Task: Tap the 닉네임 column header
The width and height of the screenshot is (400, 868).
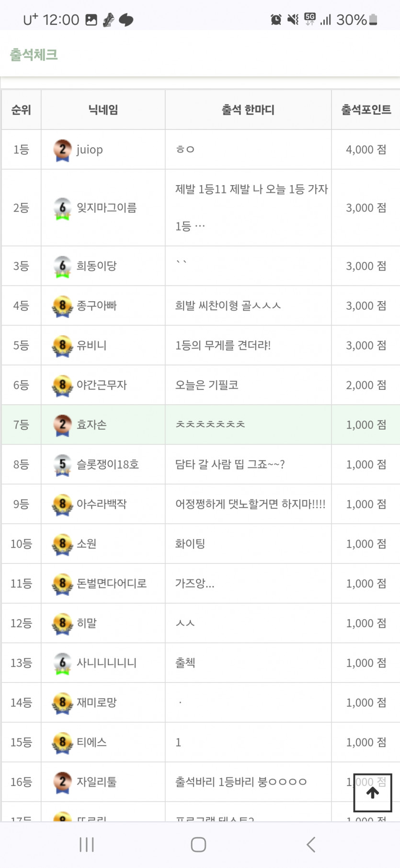Action: (x=103, y=110)
